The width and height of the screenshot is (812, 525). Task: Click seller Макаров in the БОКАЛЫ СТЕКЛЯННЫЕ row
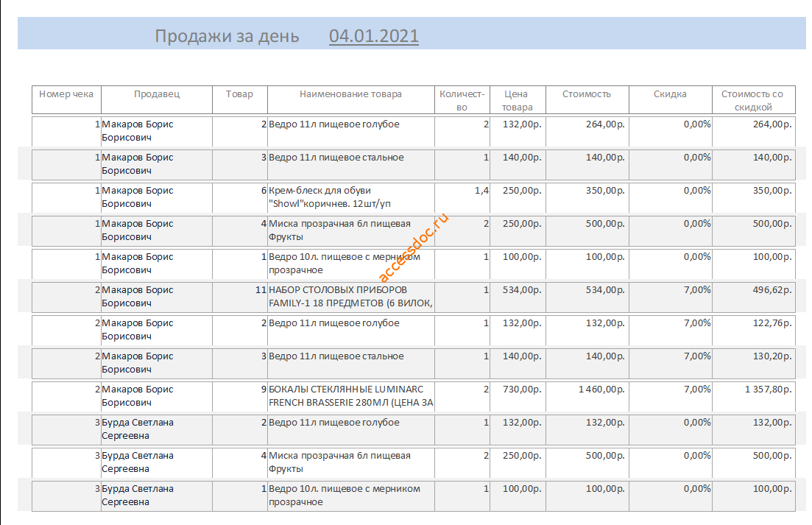tap(137, 396)
